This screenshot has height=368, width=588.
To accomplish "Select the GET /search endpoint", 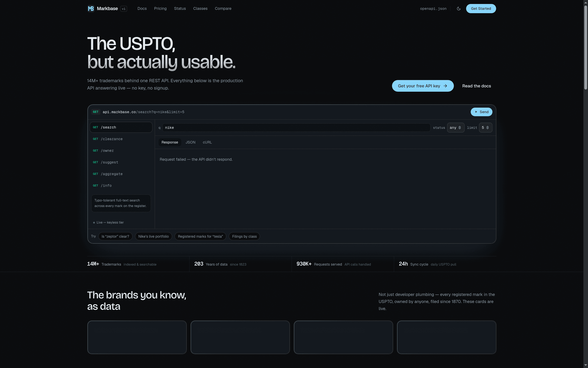I will point(121,127).
